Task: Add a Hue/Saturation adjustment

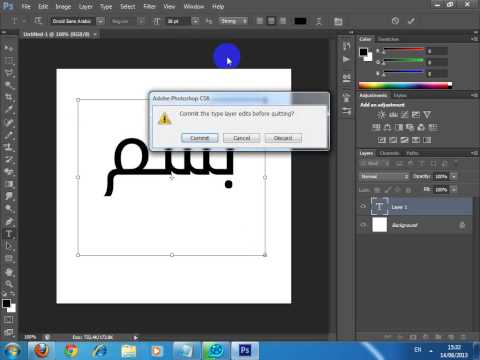Action: click(376, 127)
